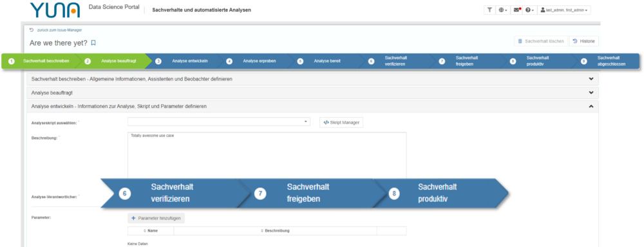Click the Parameter hinzufügen button

[156, 218]
